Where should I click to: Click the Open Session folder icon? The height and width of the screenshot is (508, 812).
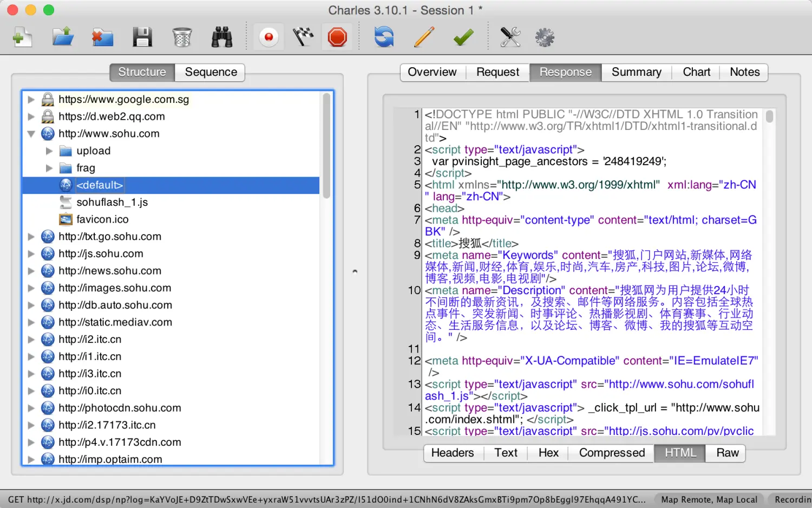[63, 37]
